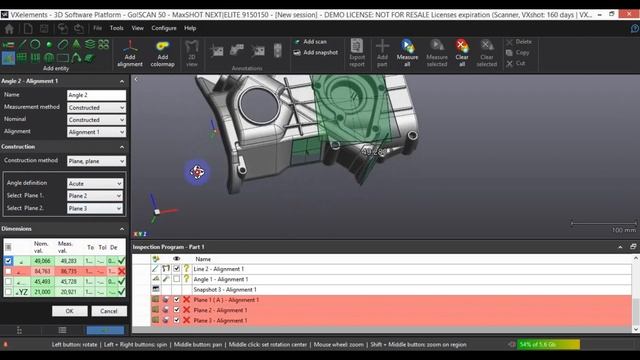Click Add snapshot
The image size is (640, 360).
316,53
